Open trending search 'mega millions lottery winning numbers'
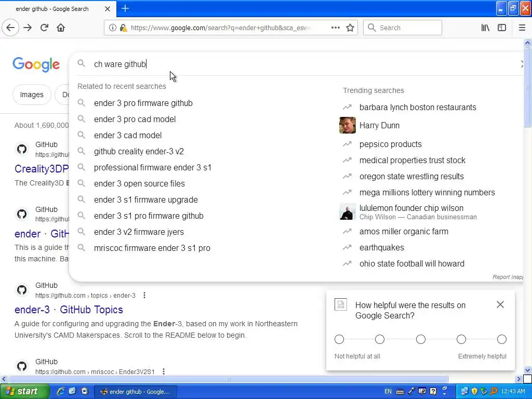 [427, 192]
